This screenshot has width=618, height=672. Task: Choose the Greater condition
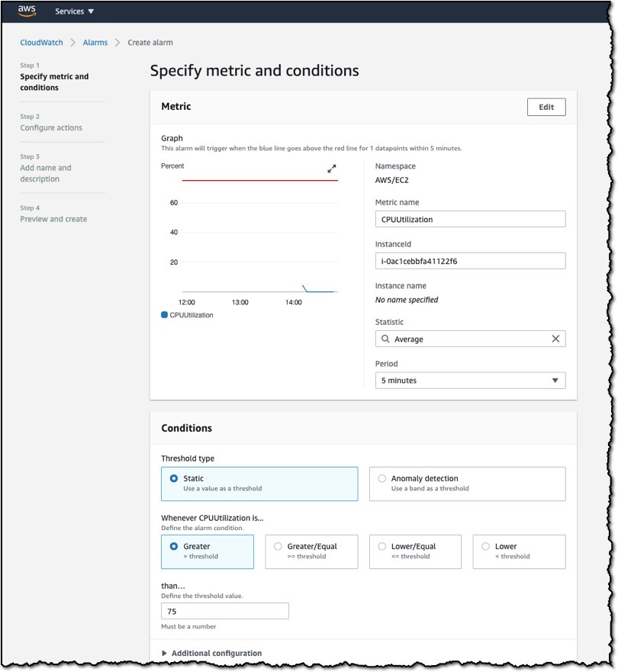208,551
